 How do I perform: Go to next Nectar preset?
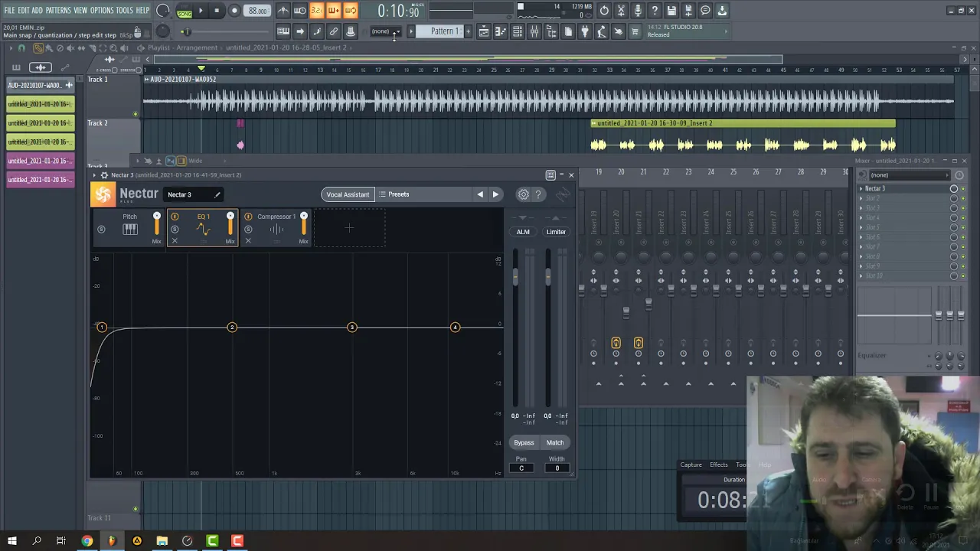495,194
